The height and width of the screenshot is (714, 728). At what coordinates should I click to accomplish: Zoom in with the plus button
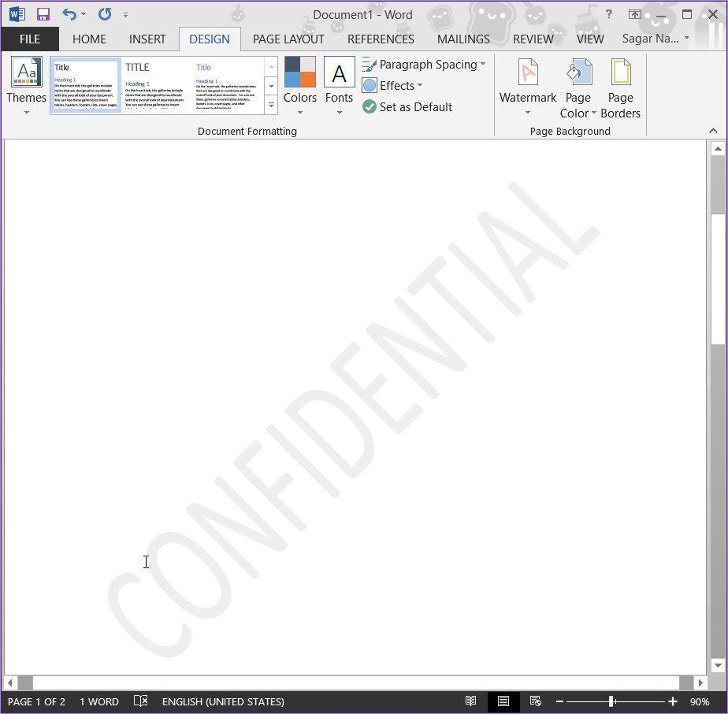(673, 701)
